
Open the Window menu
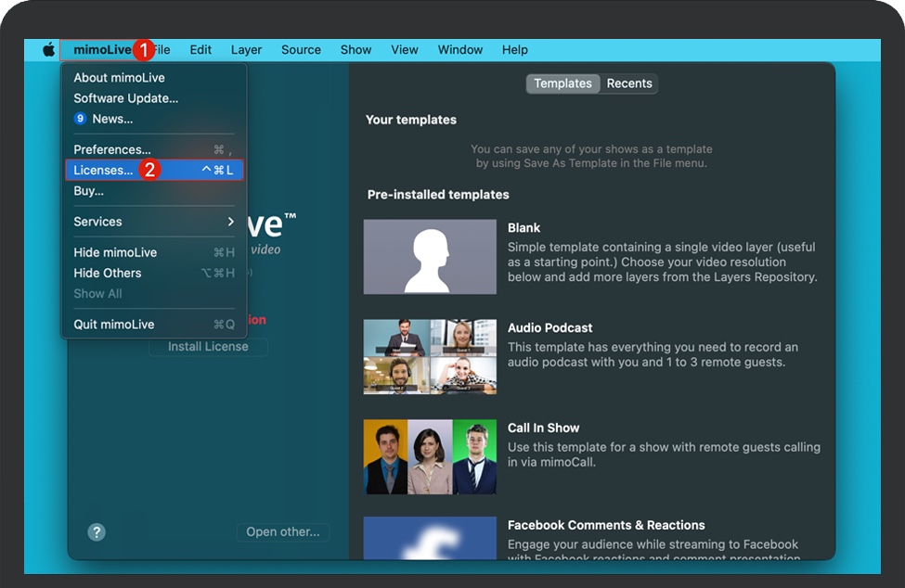(460, 50)
